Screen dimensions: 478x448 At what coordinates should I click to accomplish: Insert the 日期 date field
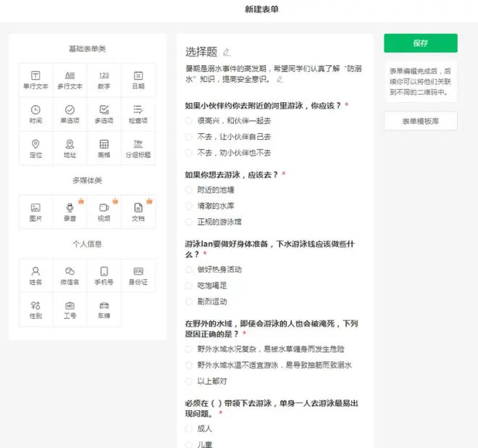(138, 80)
